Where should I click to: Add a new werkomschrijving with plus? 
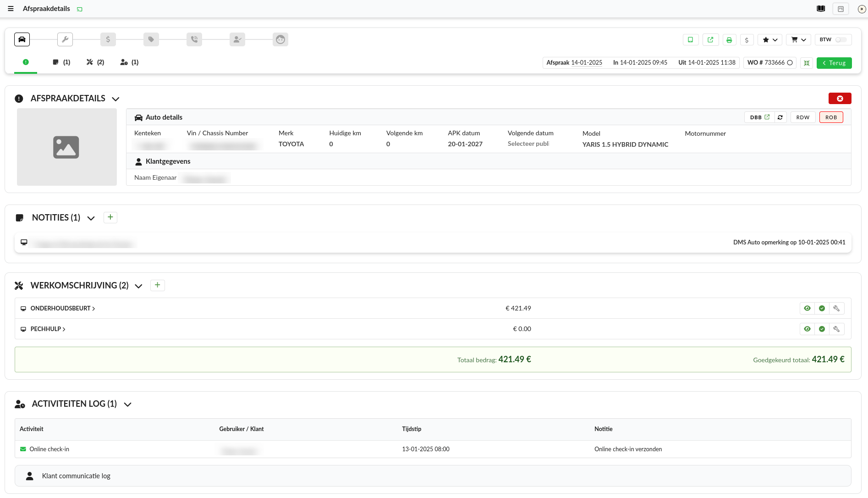[x=157, y=285]
